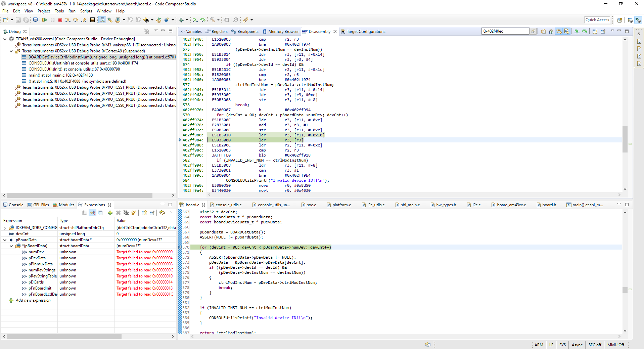Click the Disassembly home icon

[x=551, y=32]
